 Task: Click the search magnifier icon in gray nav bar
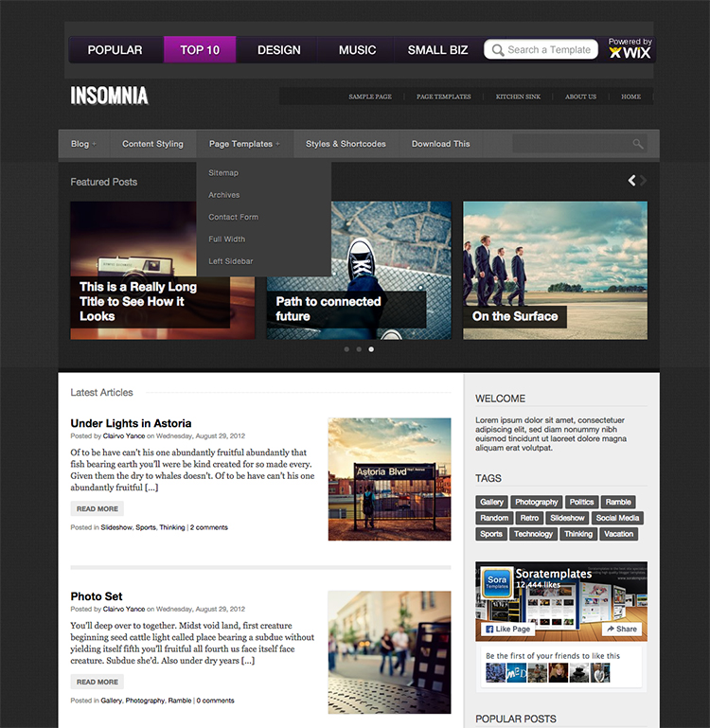click(638, 144)
